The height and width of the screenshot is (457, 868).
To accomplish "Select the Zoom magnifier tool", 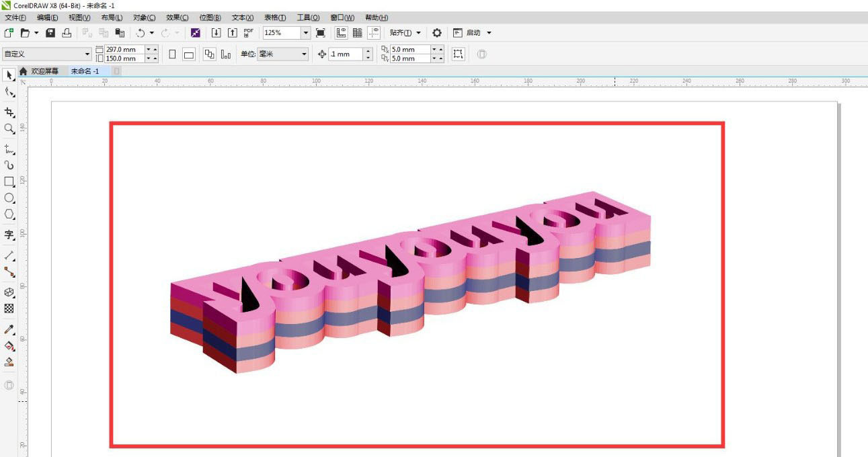I will tap(9, 128).
